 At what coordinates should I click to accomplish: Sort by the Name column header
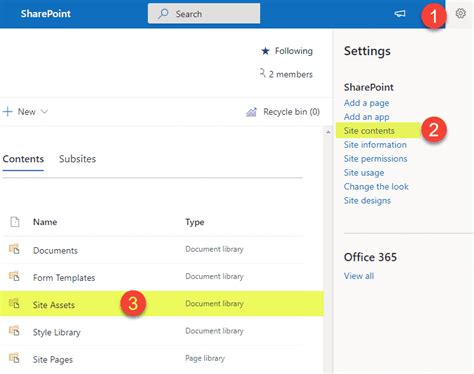point(45,222)
